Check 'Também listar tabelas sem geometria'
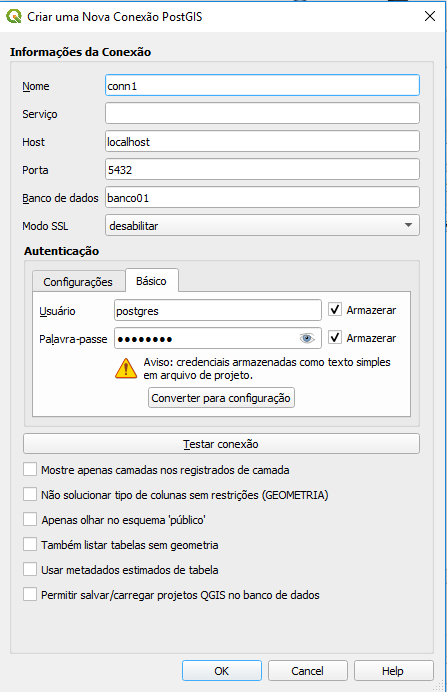The width and height of the screenshot is (447, 692). pyautogui.click(x=30, y=544)
